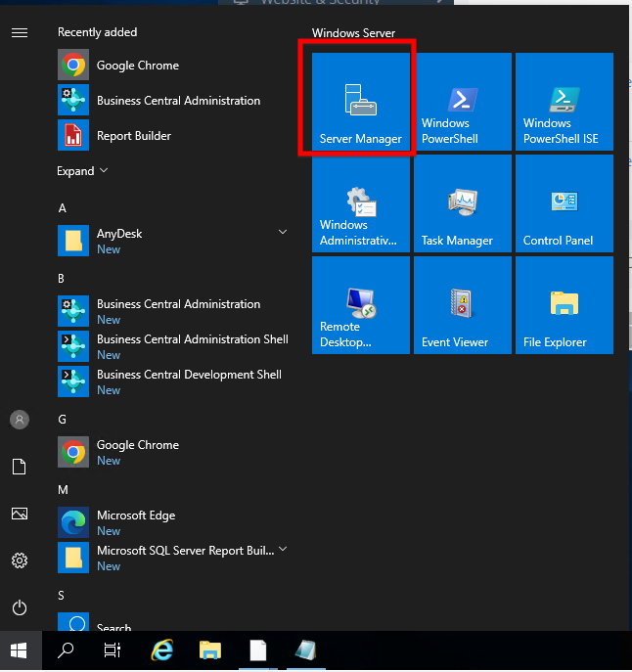Click the letter S section header
632x672 pixels.
[62, 596]
